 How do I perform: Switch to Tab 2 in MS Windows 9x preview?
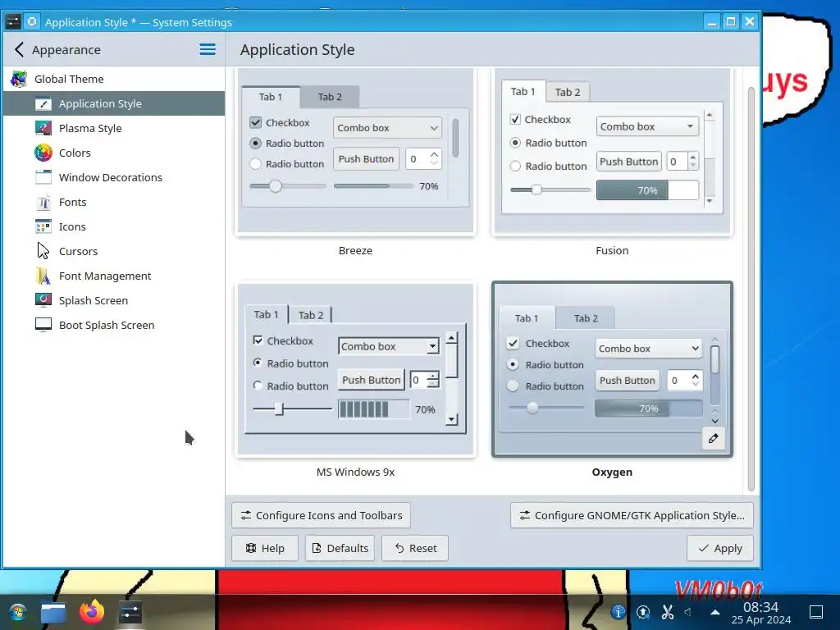pyautogui.click(x=311, y=315)
